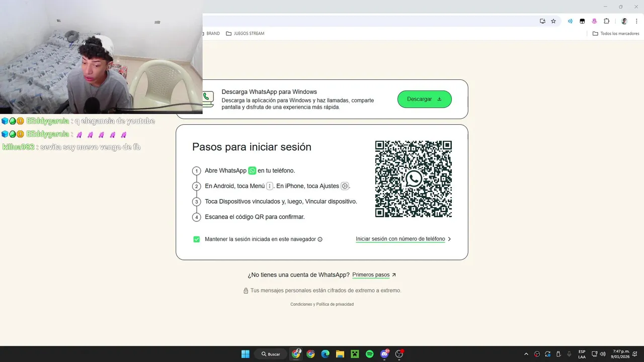Open the BRAND bookmarks folder
Image resolution: width=644 pixels, height=362 pixels.
click(x=212, y=34)
